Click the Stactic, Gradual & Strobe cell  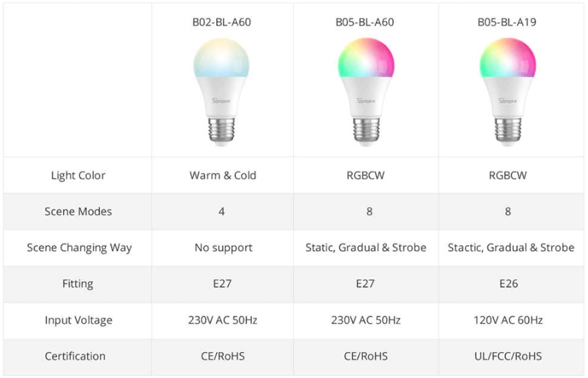click(x=511, y=248)
